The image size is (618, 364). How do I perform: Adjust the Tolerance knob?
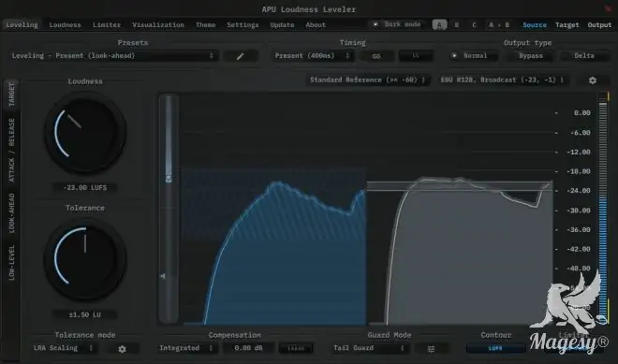[x=84, y=259]
